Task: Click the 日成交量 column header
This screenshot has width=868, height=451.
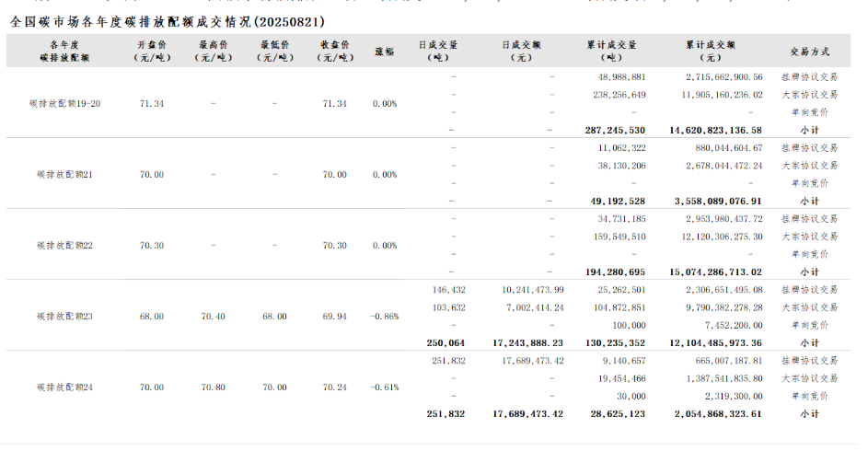Action: (438, 51)
